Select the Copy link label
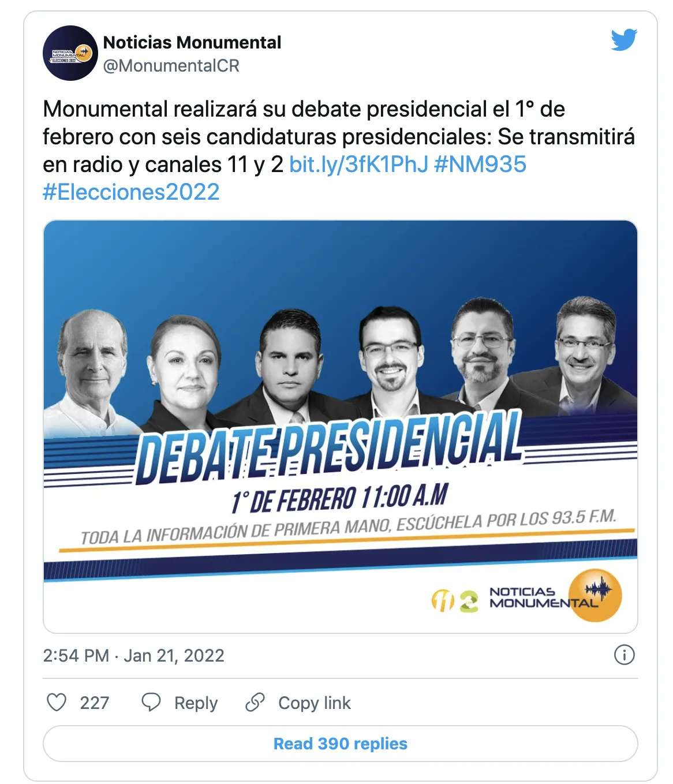The width and height of the screenshot is (673, 784). 314,703
